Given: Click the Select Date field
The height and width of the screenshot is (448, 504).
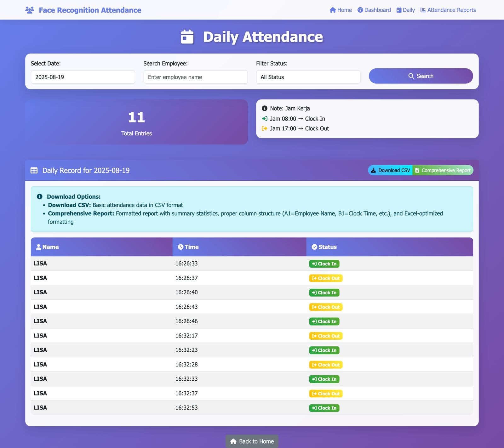Looking at the screenshot, I should point(83,77).
